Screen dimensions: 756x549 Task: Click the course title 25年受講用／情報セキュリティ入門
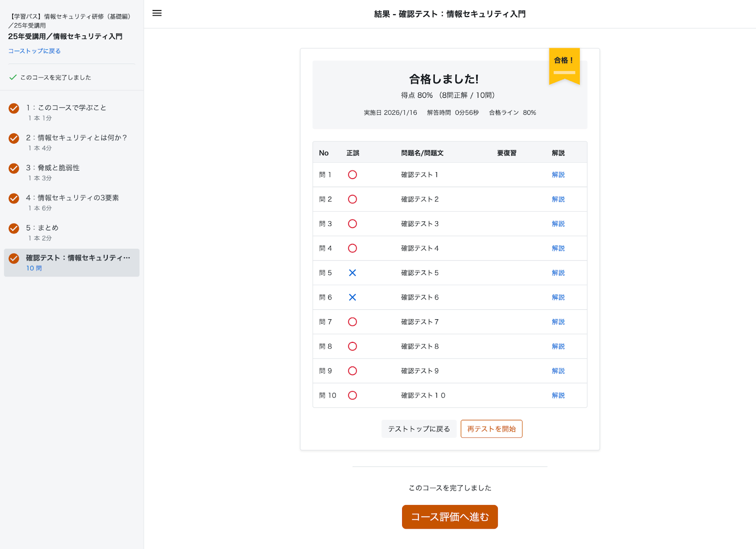click(65, 36)
